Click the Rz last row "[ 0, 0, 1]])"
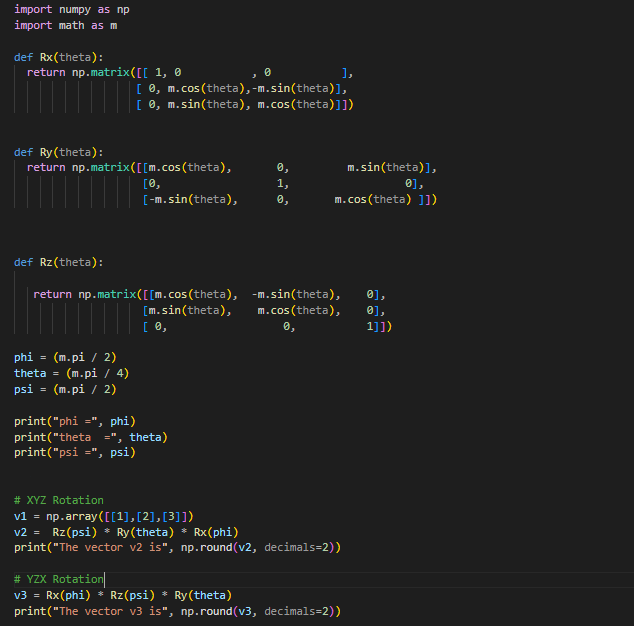Viewport: 634px width, 626px height. (267, 326)
